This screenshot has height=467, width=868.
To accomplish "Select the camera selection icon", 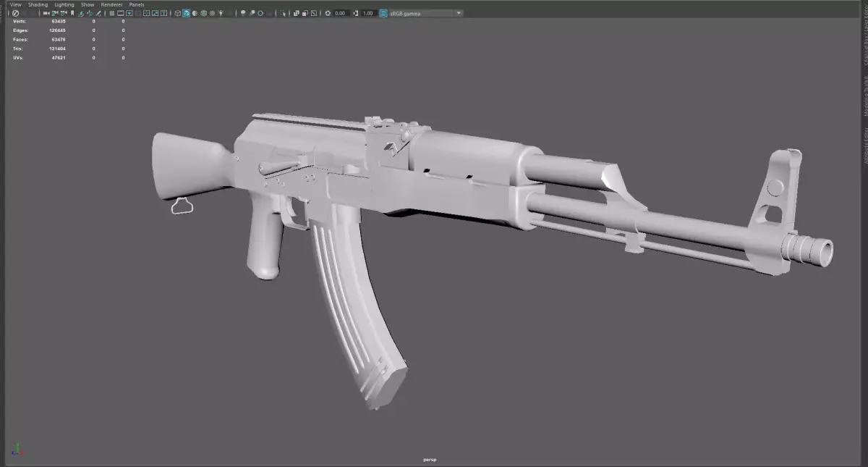I will [46, 13].
